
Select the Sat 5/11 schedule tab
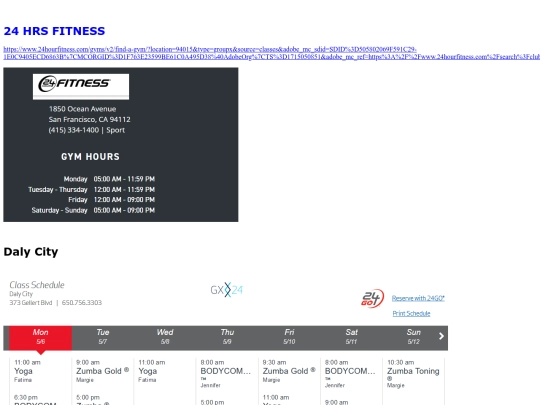tap(351, 338)
